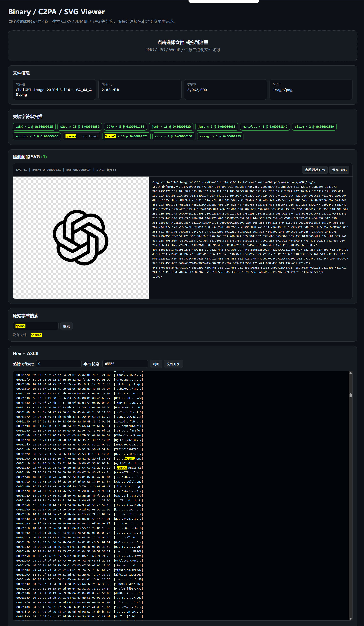The image size is (364, 626).
Task: Click the 'SVG #1 | start 0x00000131' info line
Action: [66, 170]
